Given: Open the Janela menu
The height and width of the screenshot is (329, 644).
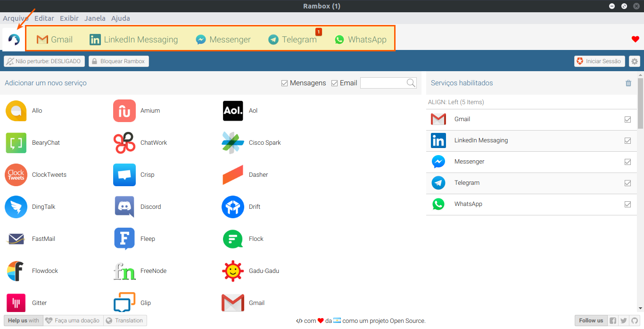Looking at the screenshot, I should (x=95, y=18).
